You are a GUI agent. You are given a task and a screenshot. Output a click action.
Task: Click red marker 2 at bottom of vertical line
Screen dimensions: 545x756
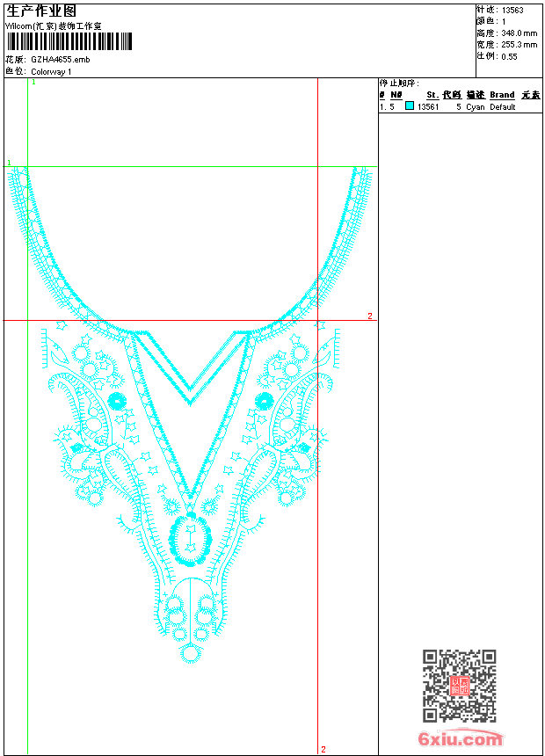323,749
